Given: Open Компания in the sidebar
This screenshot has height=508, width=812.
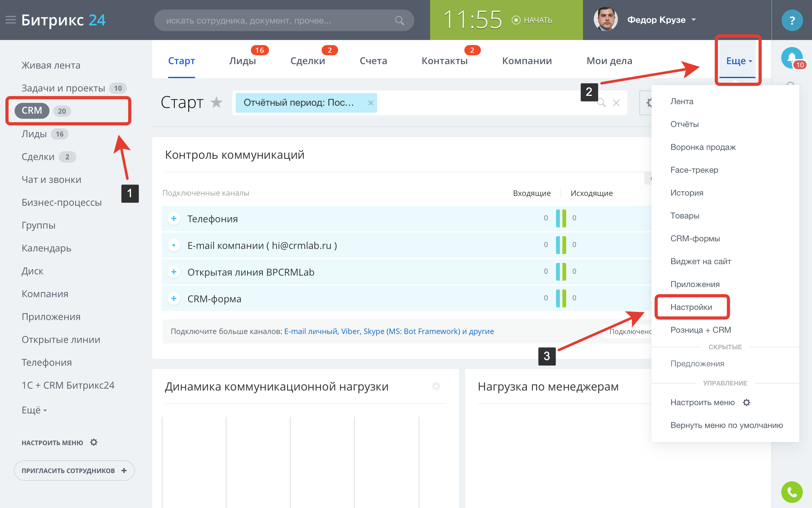Looking at the screenshot, I should (45, 294).
